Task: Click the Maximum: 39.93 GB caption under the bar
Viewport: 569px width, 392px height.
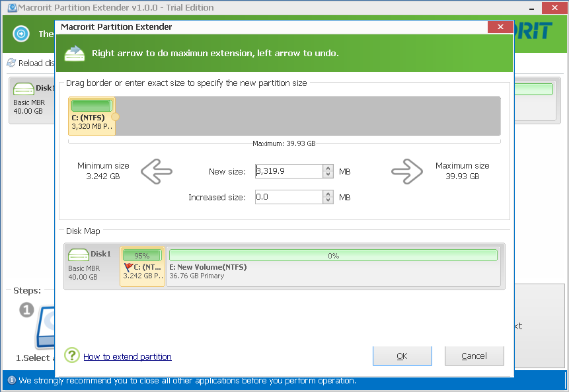Action: (284, 143)
